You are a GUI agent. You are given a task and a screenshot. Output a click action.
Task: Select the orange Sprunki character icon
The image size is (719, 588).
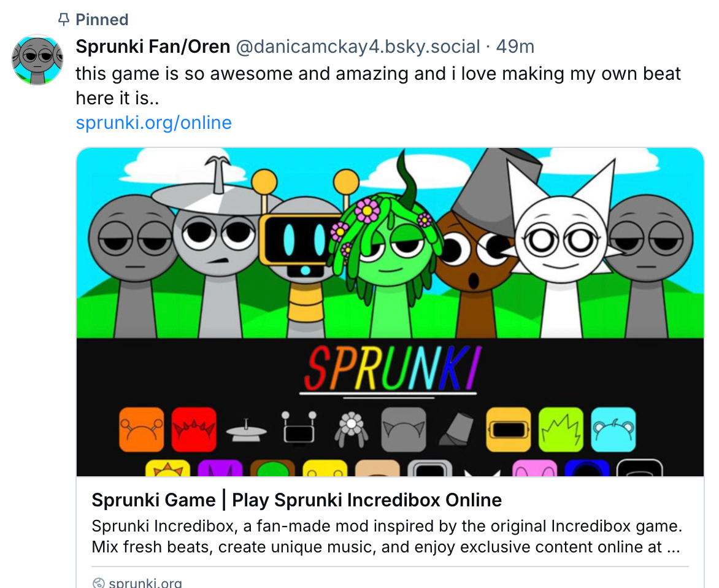tap(141, 429)
